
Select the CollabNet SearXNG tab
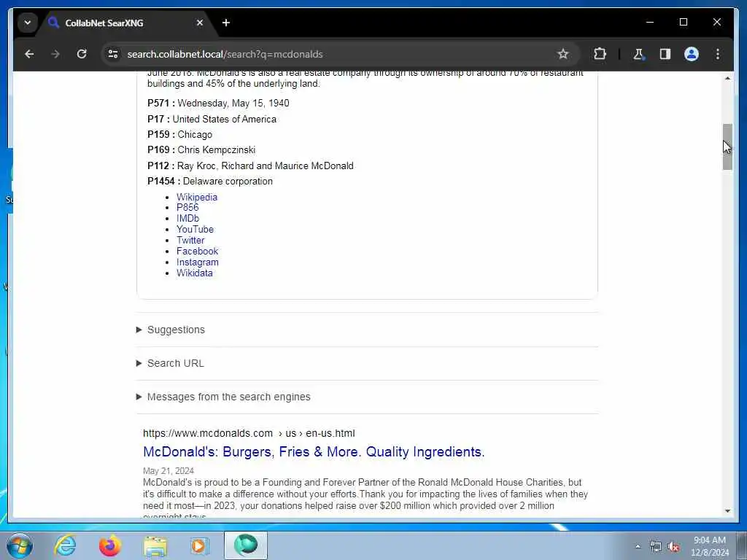(126, 23)
